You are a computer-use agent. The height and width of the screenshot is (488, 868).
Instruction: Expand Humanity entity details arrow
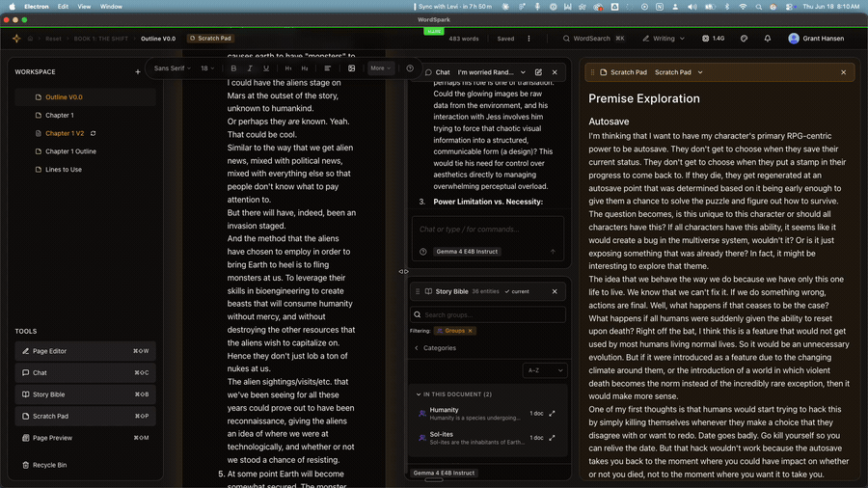click(552, 414)
